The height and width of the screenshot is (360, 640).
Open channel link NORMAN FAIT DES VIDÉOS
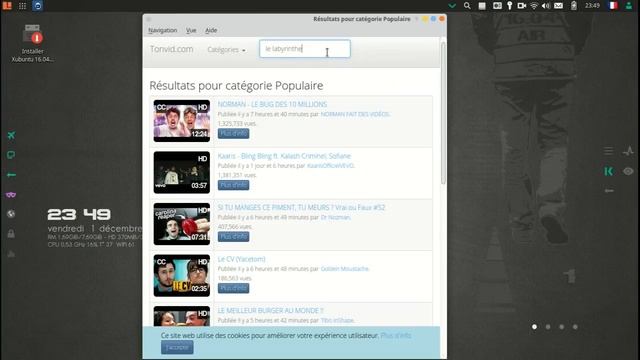point(355,114)
